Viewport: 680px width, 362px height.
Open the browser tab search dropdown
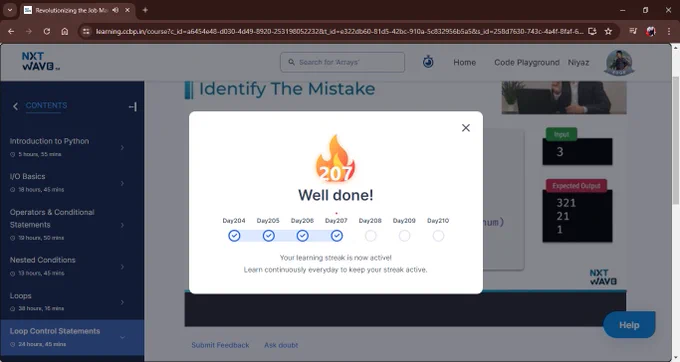coord(10,10)
